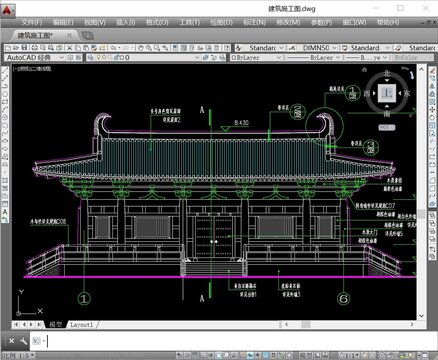Toggle Ortho mode in status bar
This screenshot has height=360, width=438.
click(203, 355)
